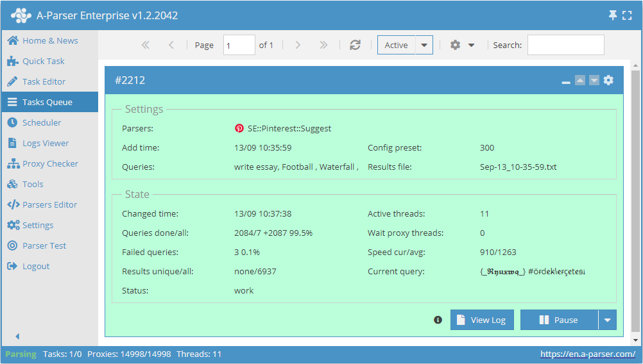Collapse the left sidebar arrow

(17, 336)
